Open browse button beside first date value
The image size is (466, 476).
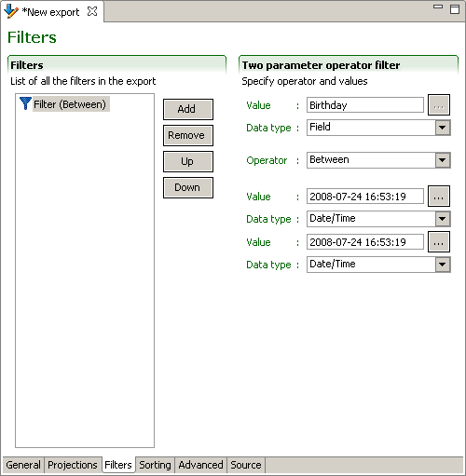tap(439, 197)
